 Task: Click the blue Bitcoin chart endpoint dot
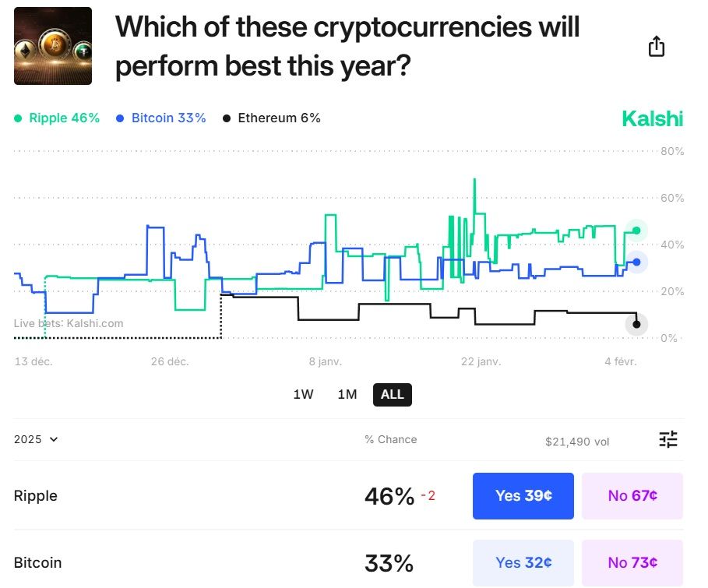[x=636, y=262]
